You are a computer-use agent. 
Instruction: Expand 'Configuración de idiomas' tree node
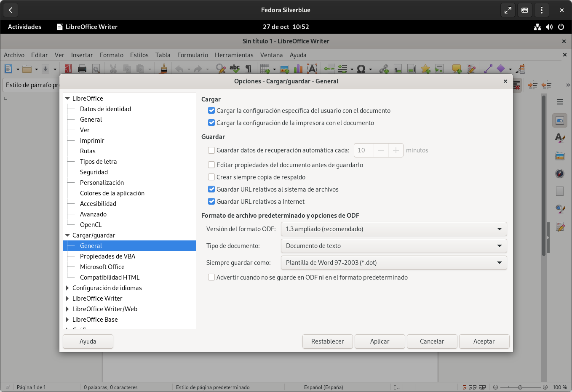pyautogui.click(x=67, y=288)
